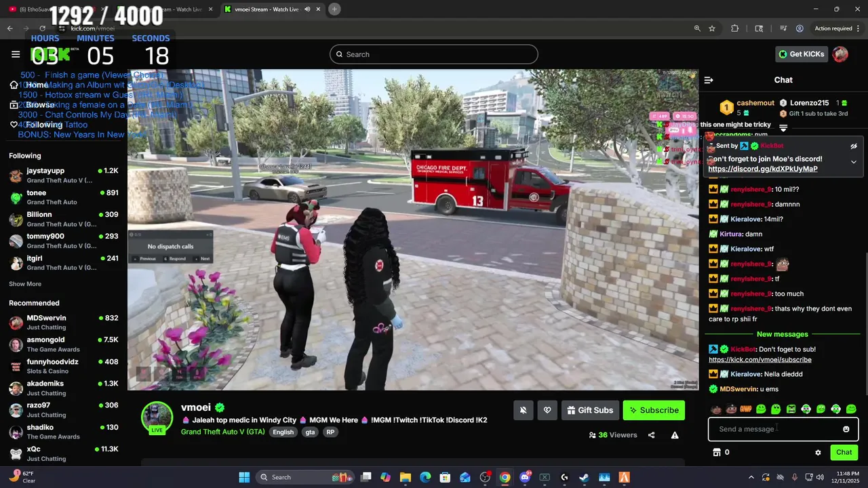
Task: Insert the last green smiling emote
Action: point(851,409)
